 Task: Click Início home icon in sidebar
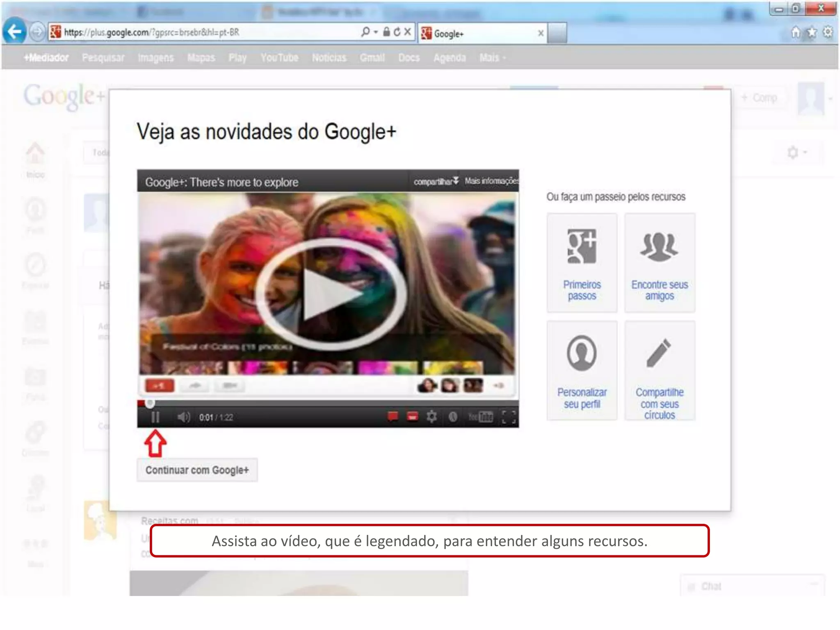pos(35,160)
